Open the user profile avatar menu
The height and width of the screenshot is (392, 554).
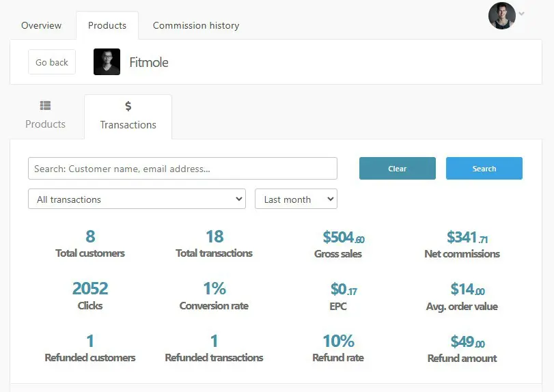click(501, 16)
